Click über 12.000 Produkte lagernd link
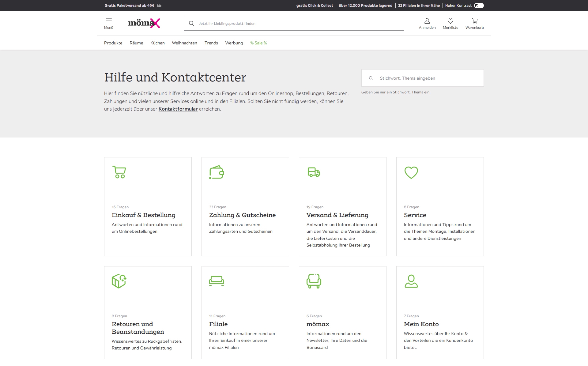 pyautogui.click(x=366, y=6)
